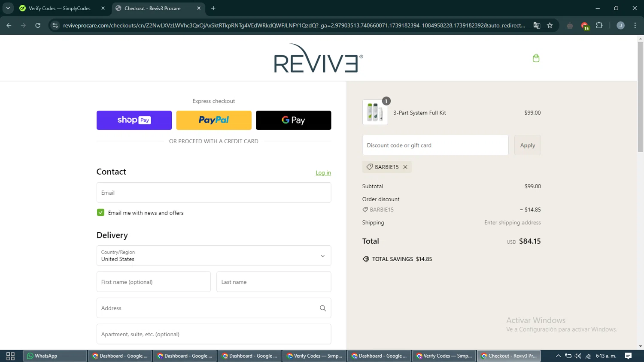644x362 pixels.
Task: Open the Google Translate icon in address bar
Action: (x=537, y=25)
